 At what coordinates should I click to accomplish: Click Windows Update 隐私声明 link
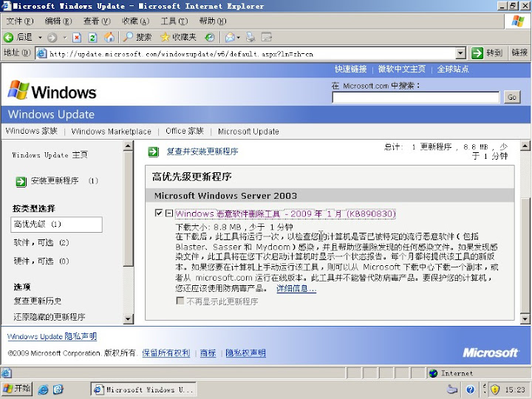(x=52, y=336)
